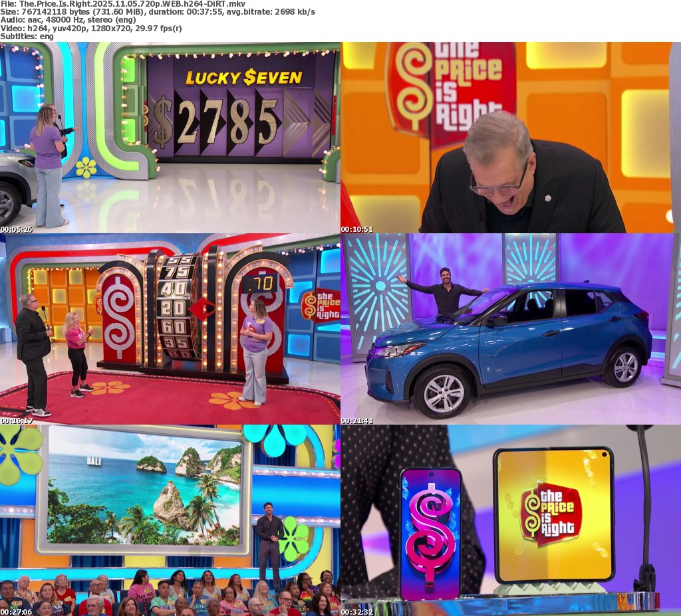This screenshot has width=681, height=616.
Task: Click the Subtitles: eng line
Action: (x=27, y=36)
